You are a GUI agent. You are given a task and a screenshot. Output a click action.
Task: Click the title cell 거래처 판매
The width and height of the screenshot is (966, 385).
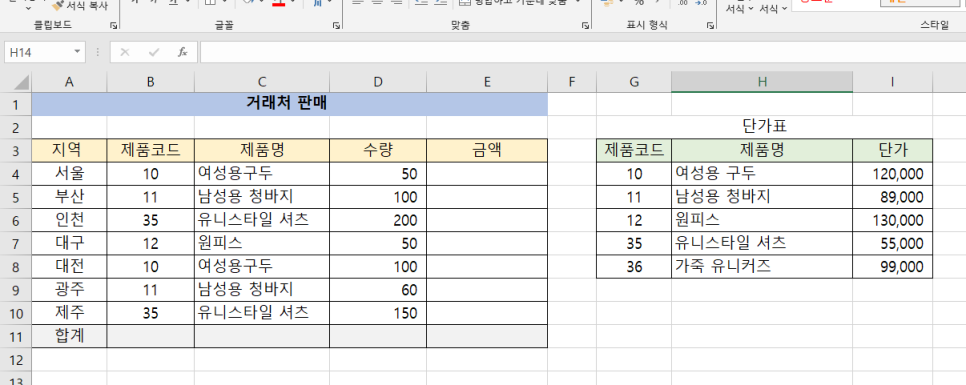click(x=289, y=104)
